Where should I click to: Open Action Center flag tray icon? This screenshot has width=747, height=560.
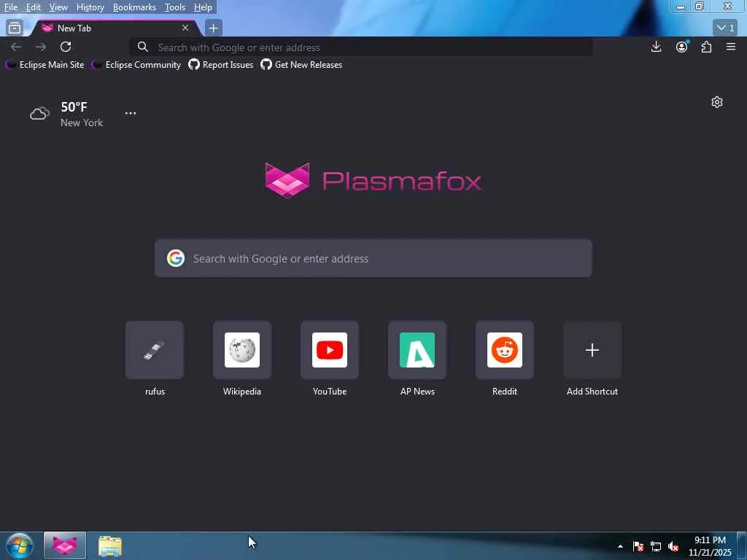pos(638,546)
